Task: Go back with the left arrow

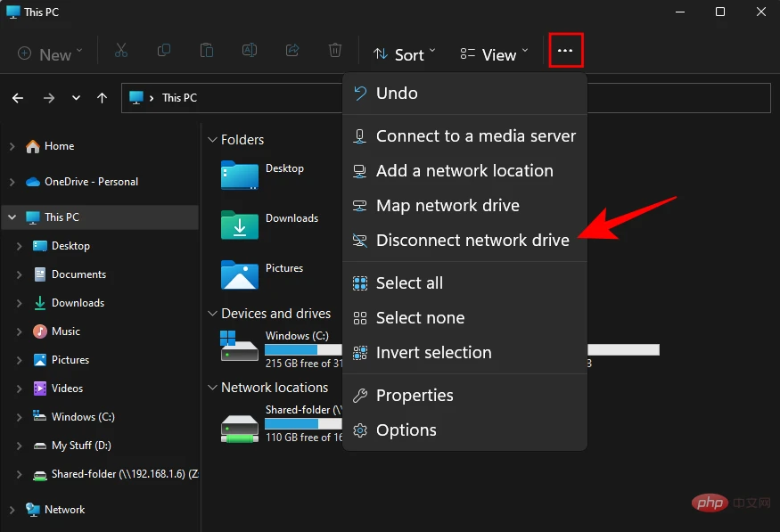Action: point(18,98)
